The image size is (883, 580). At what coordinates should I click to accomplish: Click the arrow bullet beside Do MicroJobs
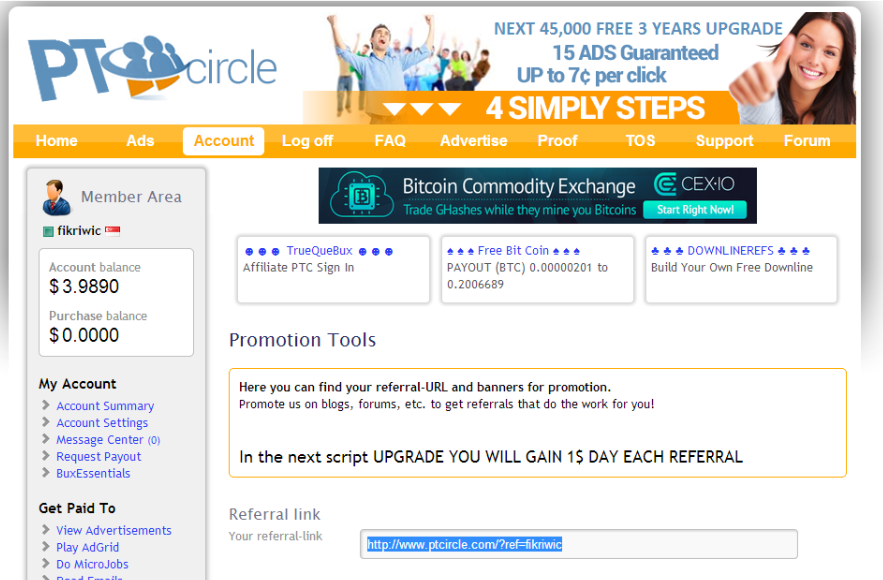46,563
